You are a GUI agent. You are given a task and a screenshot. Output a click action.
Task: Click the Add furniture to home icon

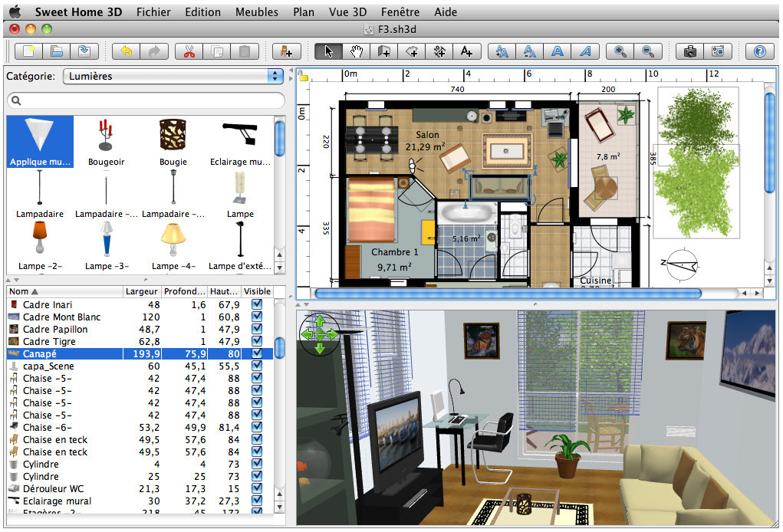286,51
